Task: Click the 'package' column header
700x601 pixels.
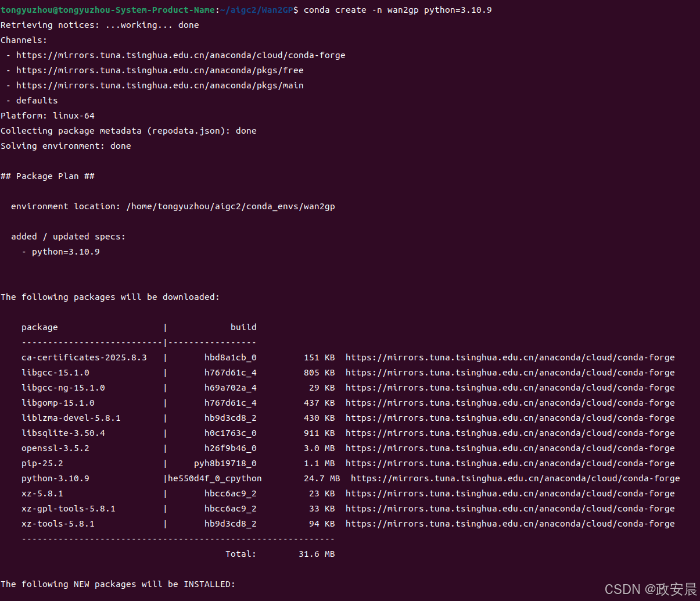Action: [40, 327]
